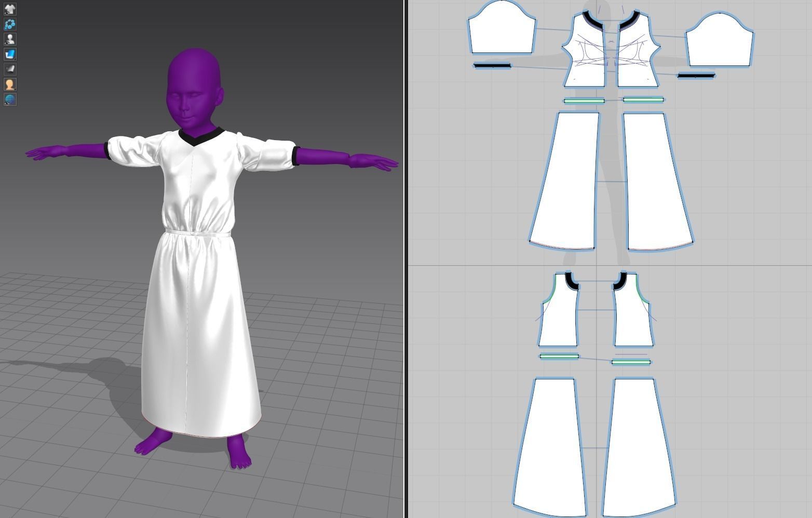Screen dimensions: 812x518
Task: Toggle the Show Avatar icon with gray figure
Action: point(10,39)
